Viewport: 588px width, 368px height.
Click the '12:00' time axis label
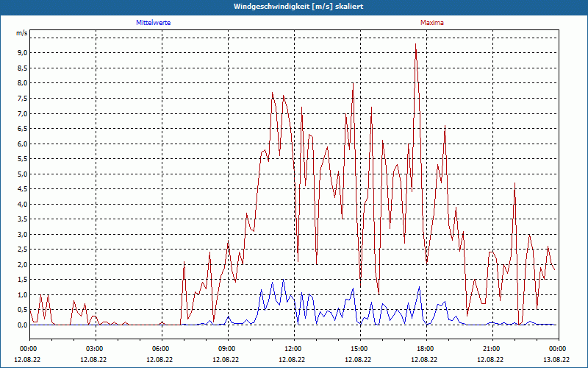point(294,349)
